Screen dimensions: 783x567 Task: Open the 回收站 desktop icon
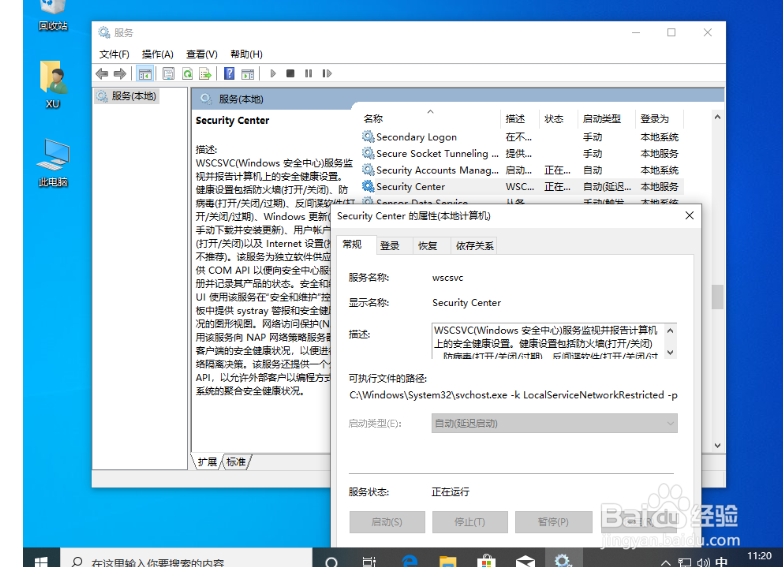(x=53, y=15)
